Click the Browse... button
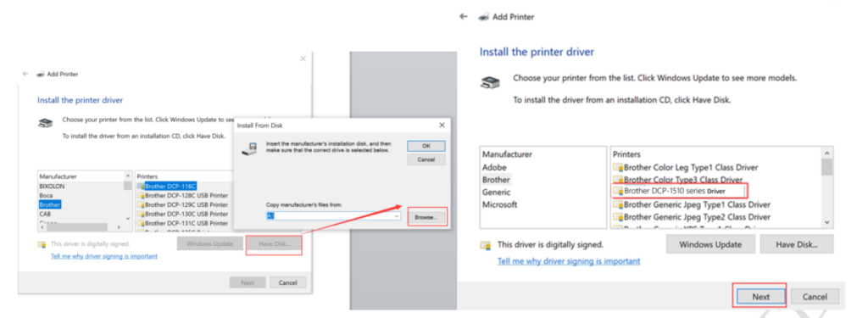Image resolution: width=868 pixels, height=318 pixels. [426, 217]
